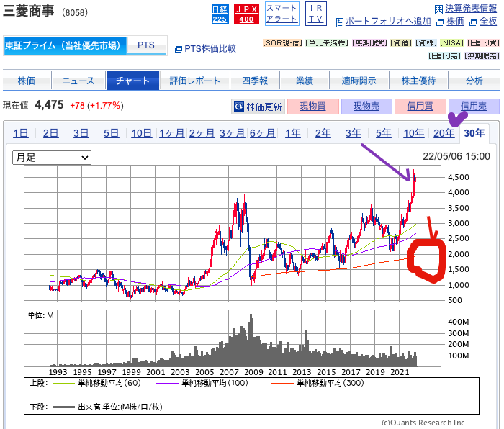Select the 2ヶ月 chart period

click(202, 133)
